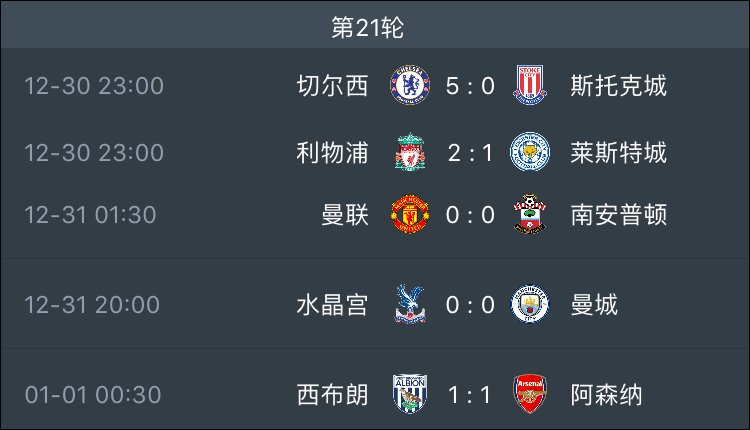Screen dimensions: 750x430
Task: Click team name 莱斯特城
Action: click(x=618, y=153)
